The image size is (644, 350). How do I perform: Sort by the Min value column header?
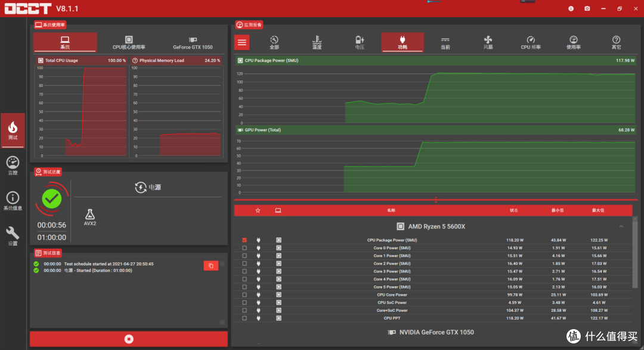[x=558, y=210]
